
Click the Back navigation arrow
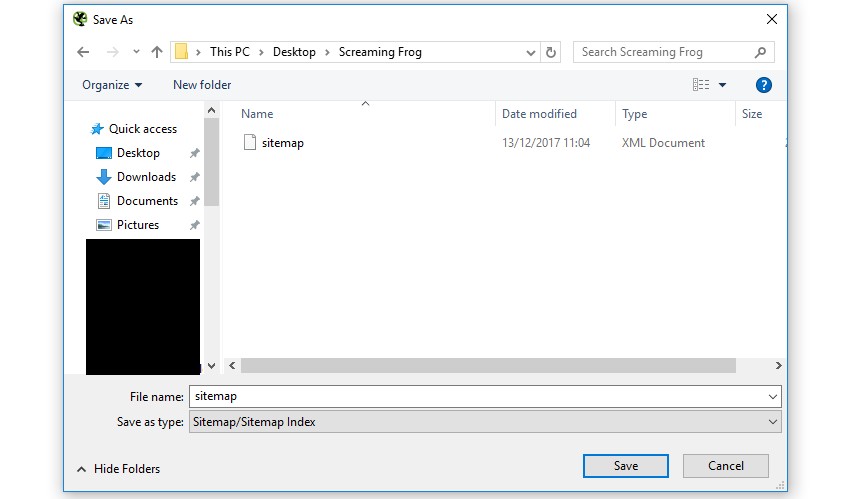(x=83, y=52)
